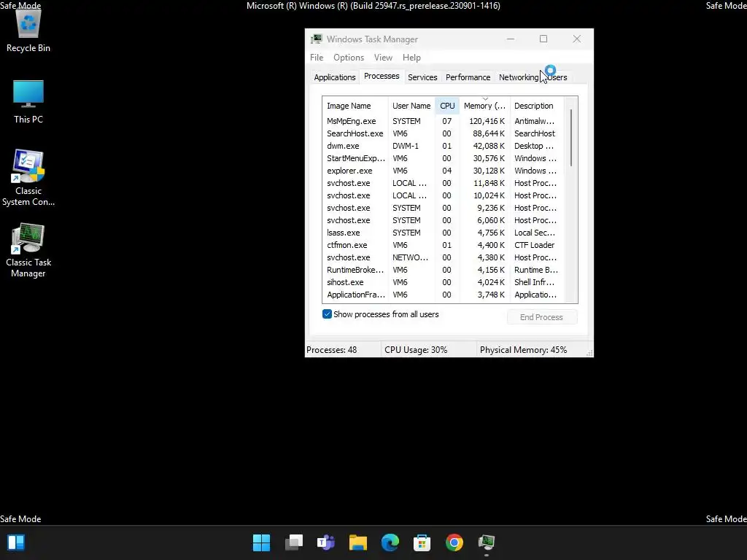Click CPU Usage: 30% in status bar
Viewport: 747px width, 560px height.
[x=416, y=349]
